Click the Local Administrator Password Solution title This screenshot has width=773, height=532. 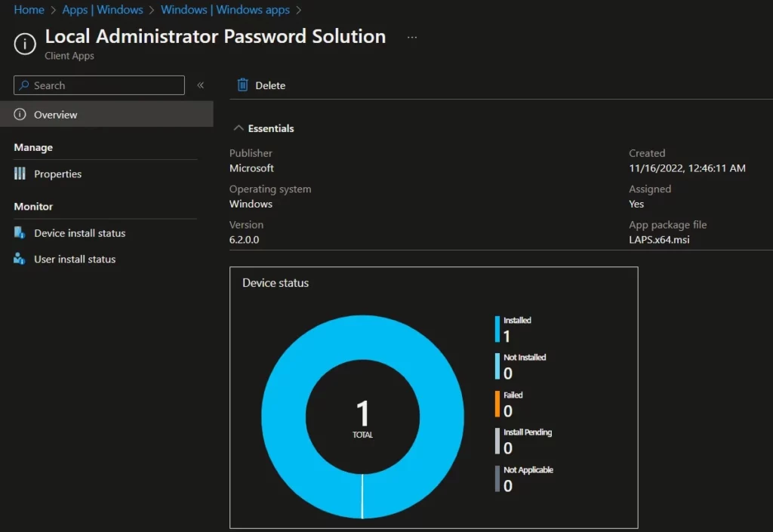pos(215,36)
